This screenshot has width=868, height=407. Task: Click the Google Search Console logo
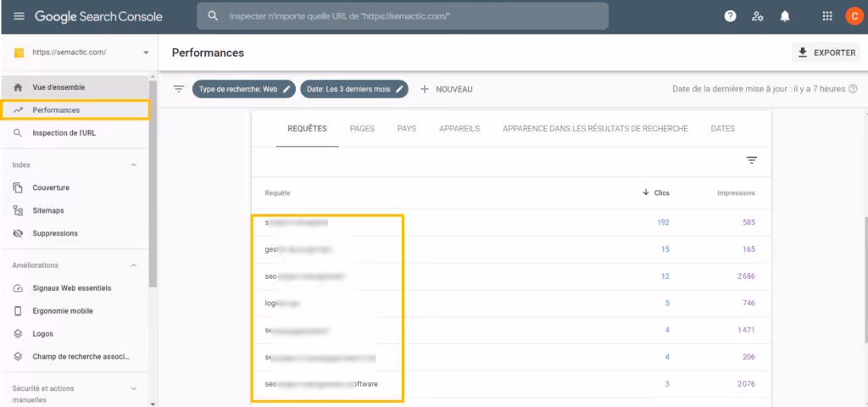(x=98, y=16)
